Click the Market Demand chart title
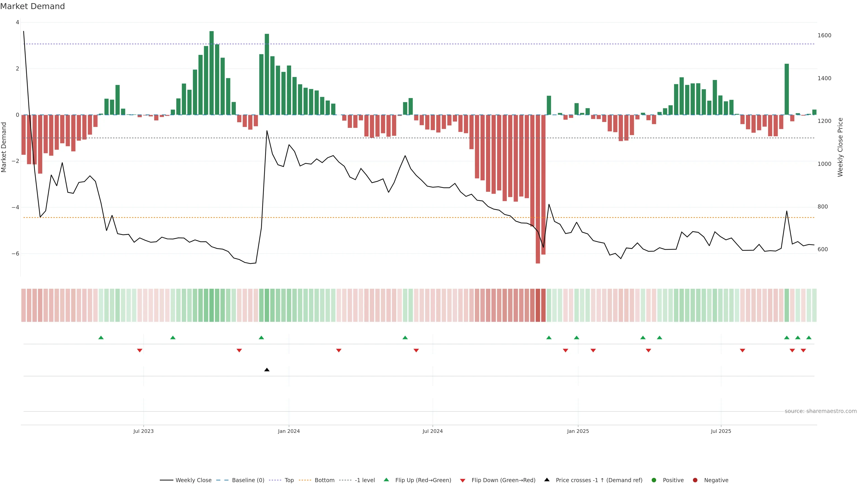 pyautogui.click(x=32, y=6)
